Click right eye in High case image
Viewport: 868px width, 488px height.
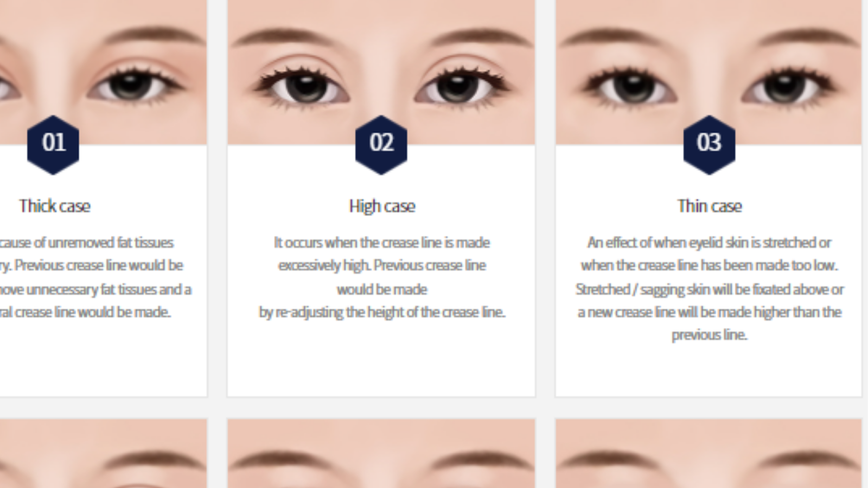(460, 86)
